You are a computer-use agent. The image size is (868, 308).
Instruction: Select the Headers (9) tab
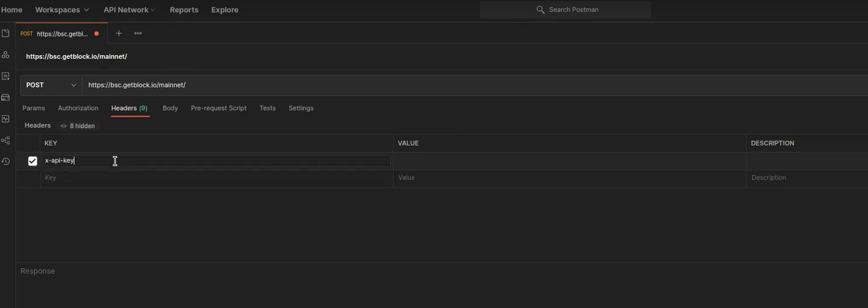pos(130,108)
